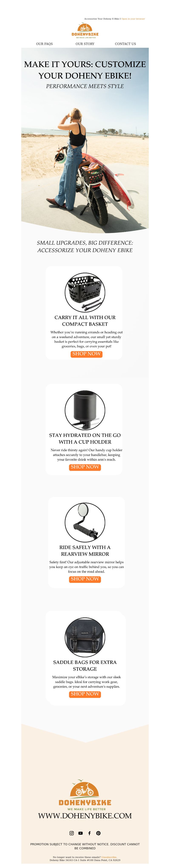Go to OUR STORY page
170x868 pixels.
[85, 44]
